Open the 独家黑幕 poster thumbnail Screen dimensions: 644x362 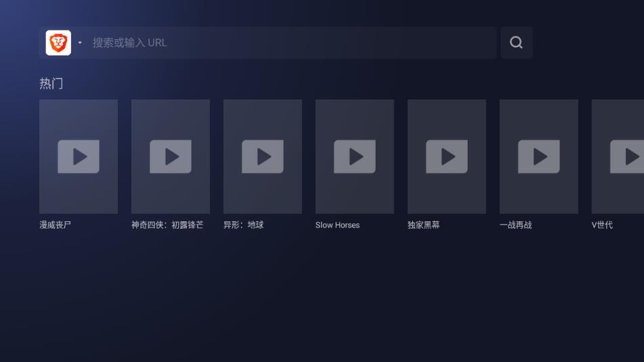pyautogui.click(x=446, y=156)
